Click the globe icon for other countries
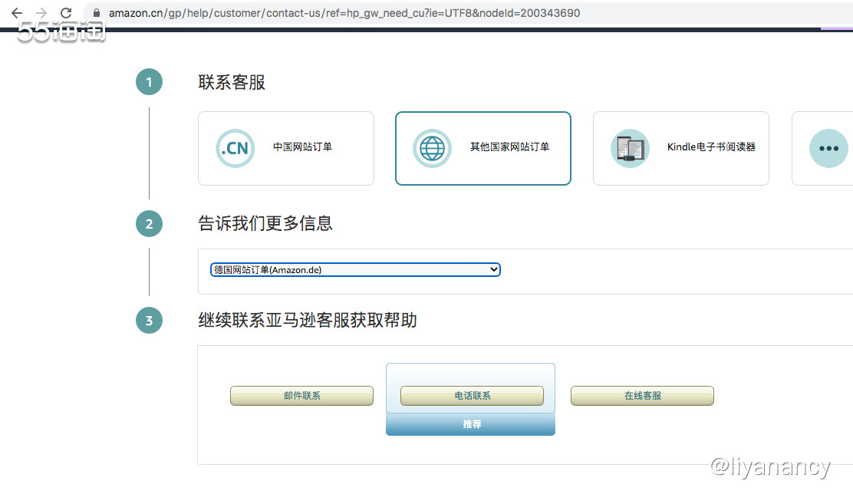The width and height of the screenshot is (853, 504). click(432, 148)
